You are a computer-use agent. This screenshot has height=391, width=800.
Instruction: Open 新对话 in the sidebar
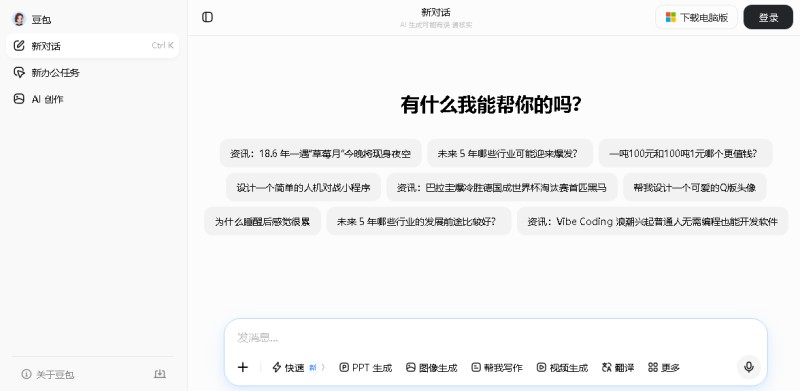pyautogui.click(x=92, y=46)
